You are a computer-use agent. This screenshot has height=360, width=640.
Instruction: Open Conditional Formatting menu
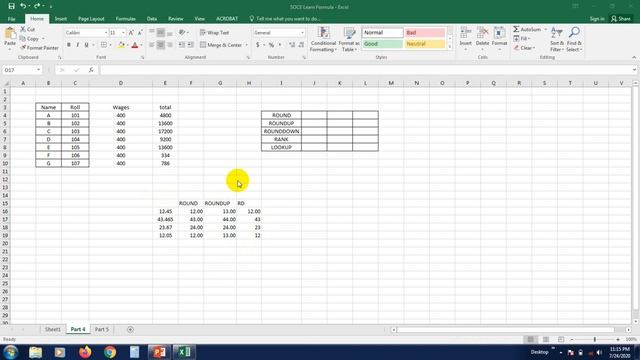tap(323, 39)
